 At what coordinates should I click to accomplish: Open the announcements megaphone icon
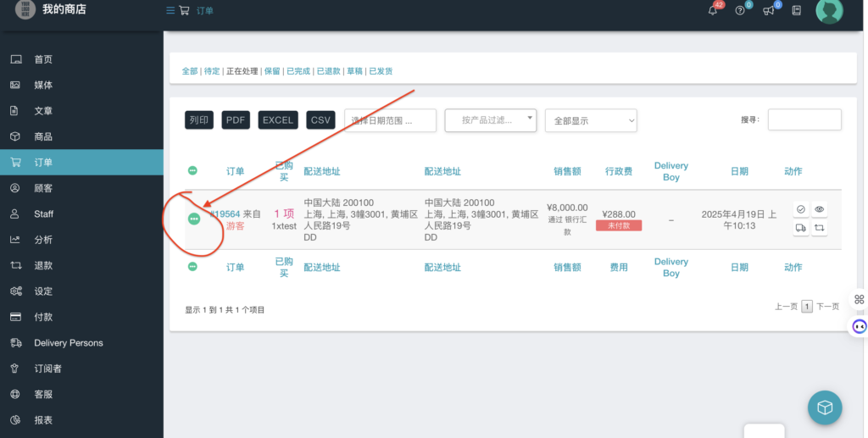(769, 11)
